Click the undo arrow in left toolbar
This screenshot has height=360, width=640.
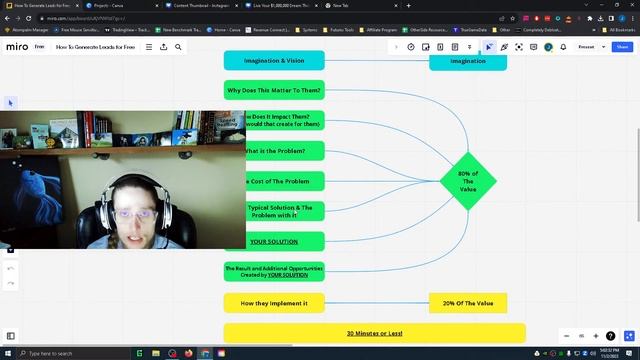pyautogui.click(x=11, y=268)
